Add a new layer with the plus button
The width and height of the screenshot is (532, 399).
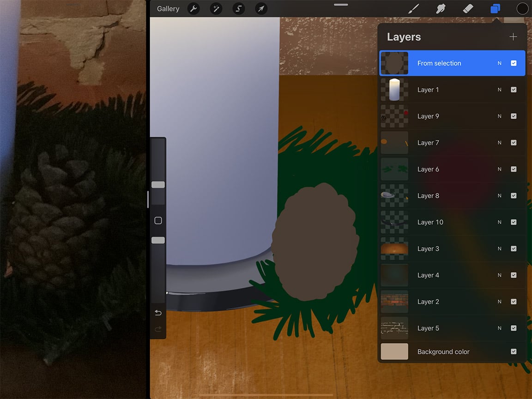point(513,36)
